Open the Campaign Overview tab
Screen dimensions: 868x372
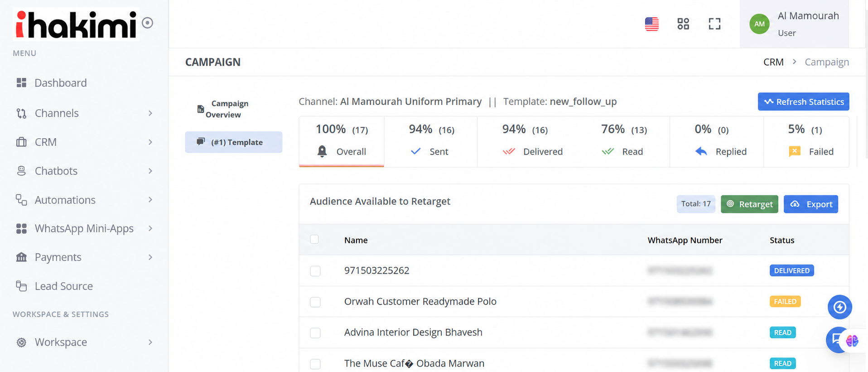[x=233, y=109]
